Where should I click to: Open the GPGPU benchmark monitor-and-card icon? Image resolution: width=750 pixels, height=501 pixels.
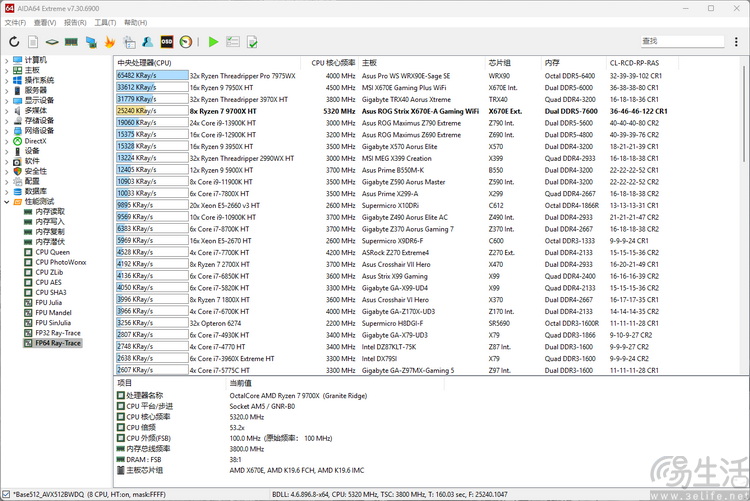[x=91, y=42]
